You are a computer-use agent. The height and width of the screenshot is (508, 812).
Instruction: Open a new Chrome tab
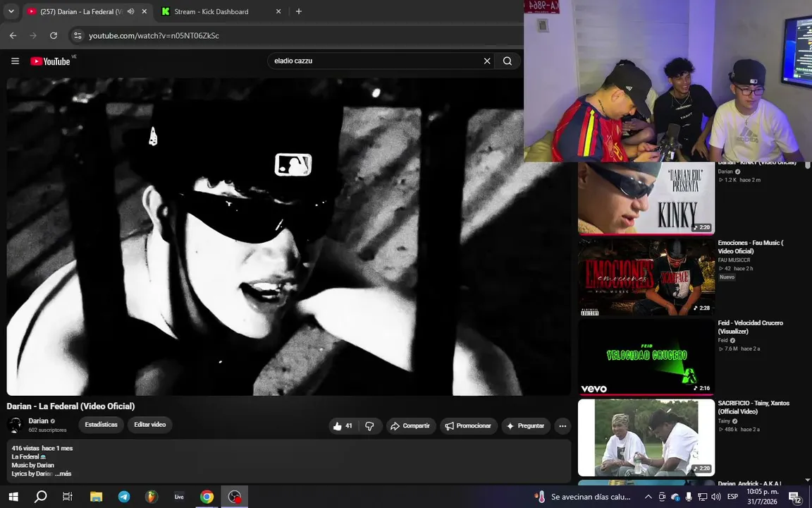click(299, 11)
